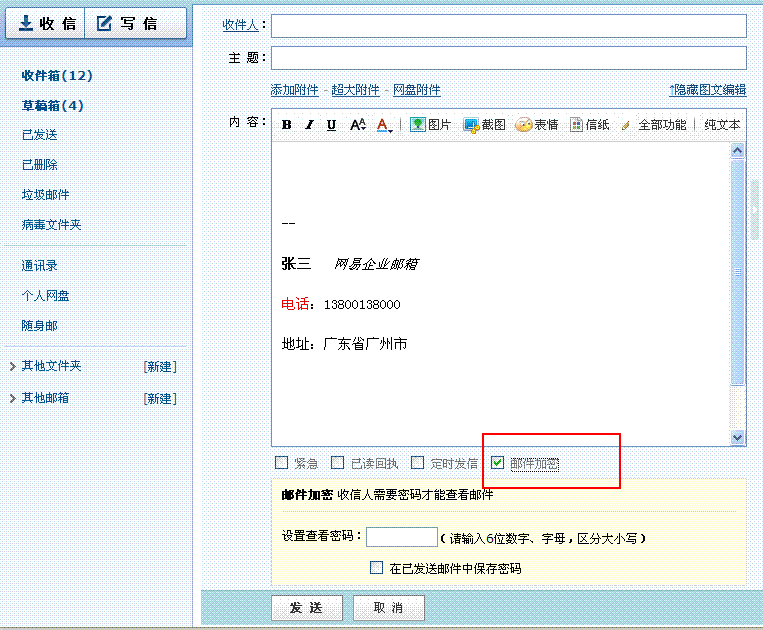
Task: Toggle Italic formatting in toolbar
Action: pos(309,125)
